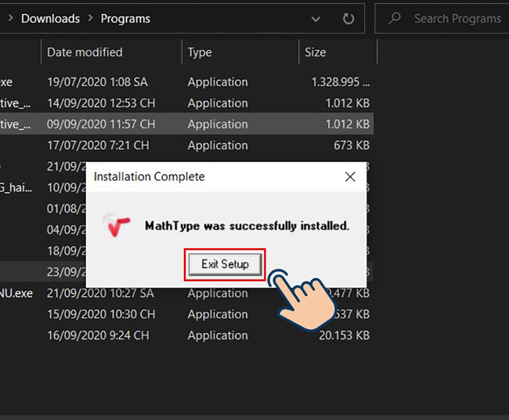Pick the file modified 15/09/2020 10:30 CH

(x=101, y=314)
